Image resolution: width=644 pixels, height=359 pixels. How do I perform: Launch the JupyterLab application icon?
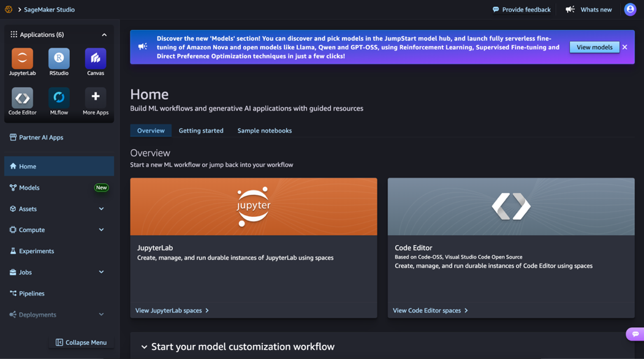pyautogui.click(x=22, y=58)
